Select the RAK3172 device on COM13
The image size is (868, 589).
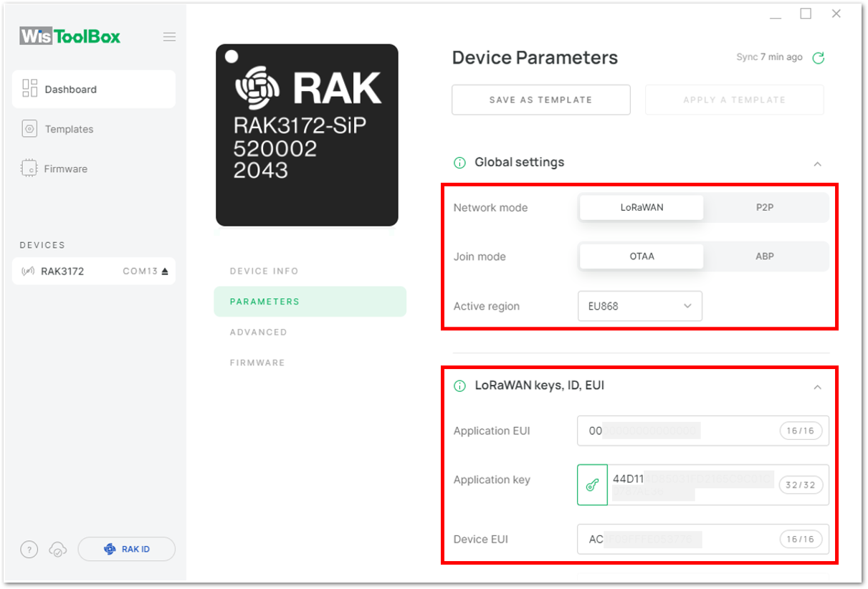pos(94,272)
